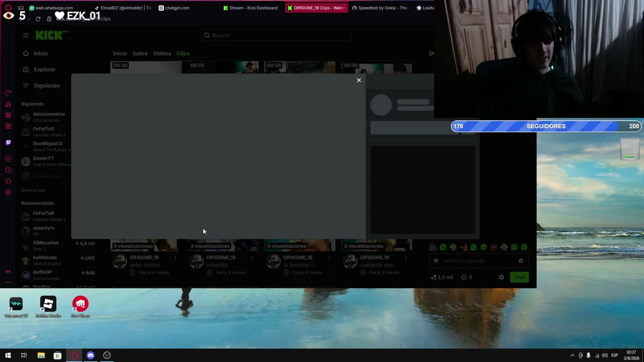The image size is (644, 362).
Task: Open the 'telepatia' clip title
Action: pos(216,265)
